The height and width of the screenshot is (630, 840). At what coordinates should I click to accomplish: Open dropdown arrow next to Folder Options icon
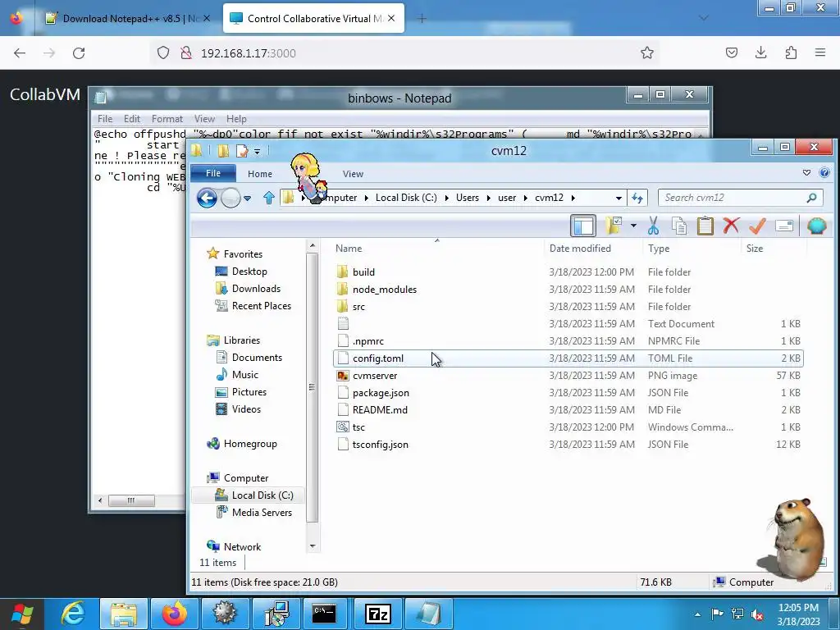[x=633, y=226]
